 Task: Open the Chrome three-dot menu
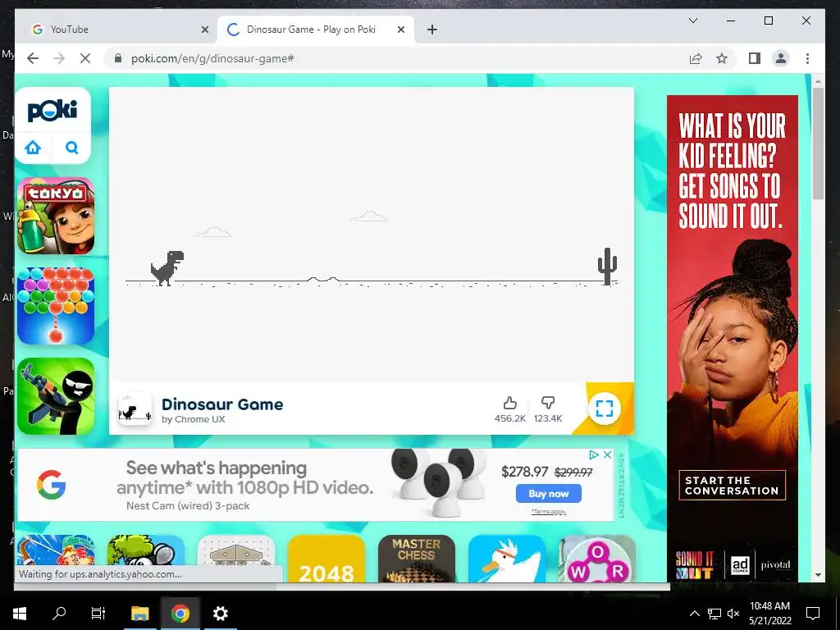(807, 58)
